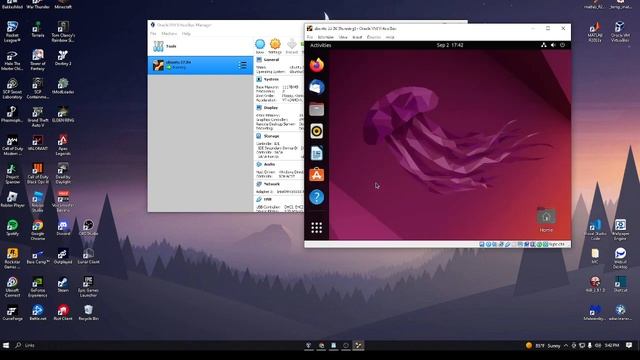
Task: Open File menu in the VM window
Action: click(x=310, y=37)
